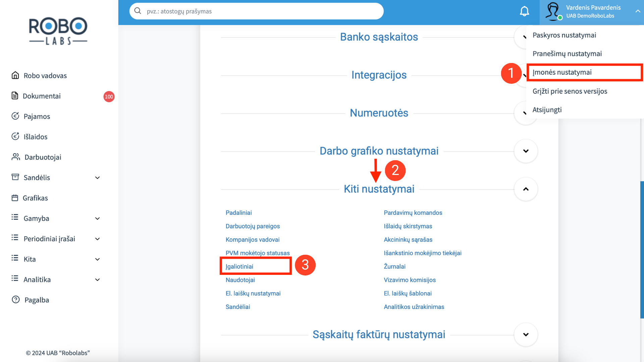644x362 pixels.
Task: Click the Robo vadovas home icon
Action: tap(15, 75)
